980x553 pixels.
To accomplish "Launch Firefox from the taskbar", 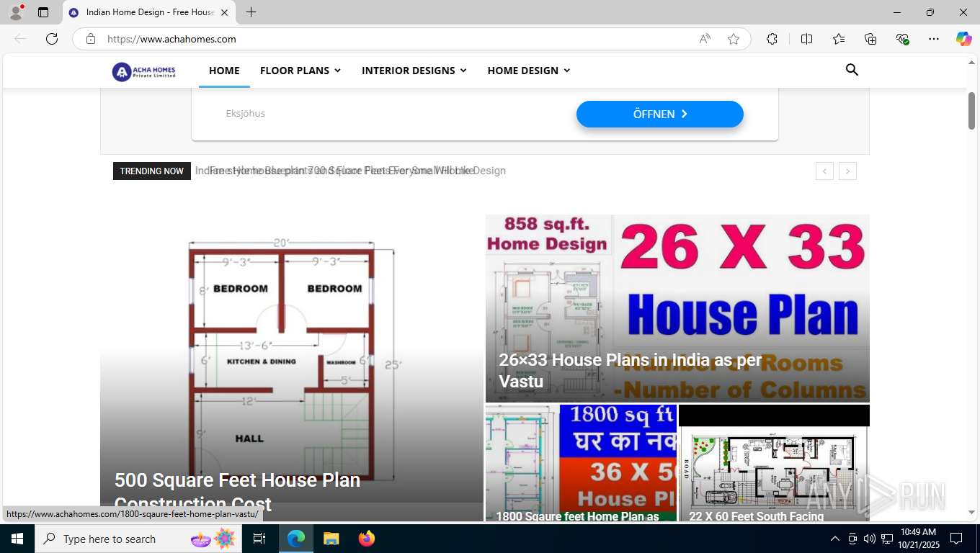I will pyautogui.click(x=367, y=539).
